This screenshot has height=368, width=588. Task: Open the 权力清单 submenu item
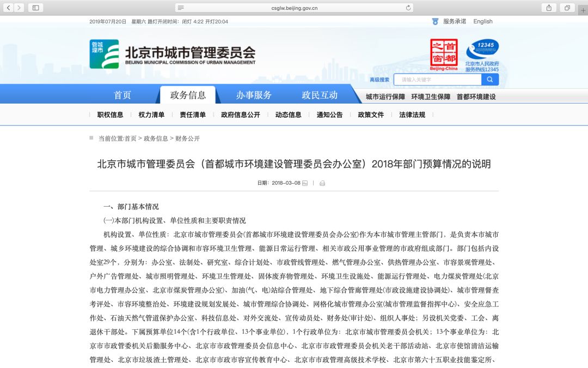151,115
